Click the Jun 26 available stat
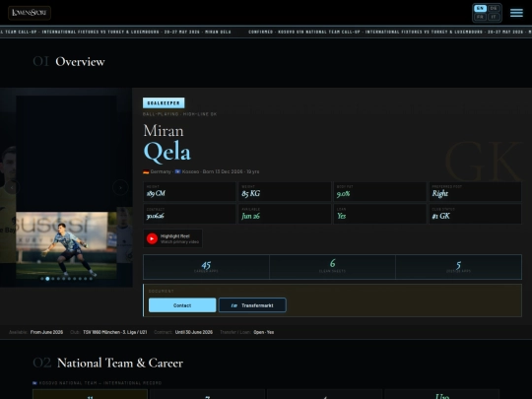The height and width of the screenshot is (399, 532). point(285,214)
